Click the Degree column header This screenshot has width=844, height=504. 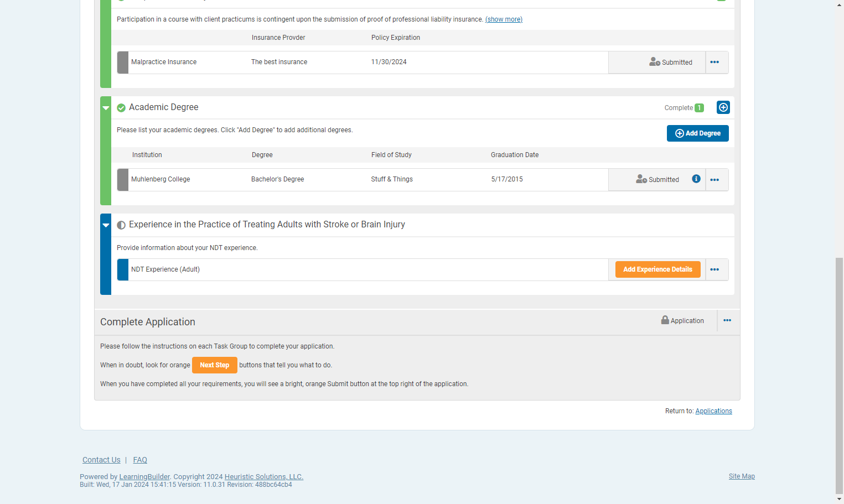pyautogui.click(x=262, y=155)
